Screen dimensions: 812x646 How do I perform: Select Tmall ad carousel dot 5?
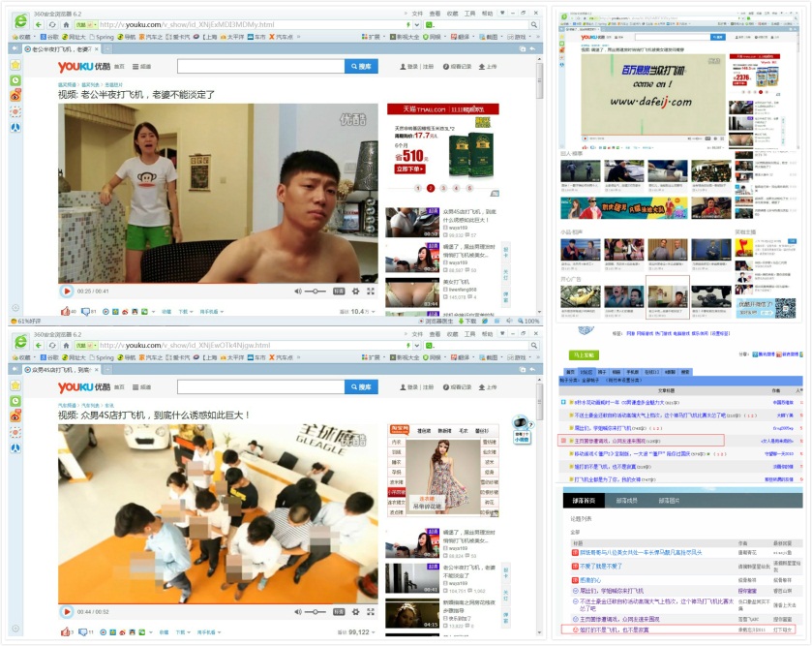point(469,188)
